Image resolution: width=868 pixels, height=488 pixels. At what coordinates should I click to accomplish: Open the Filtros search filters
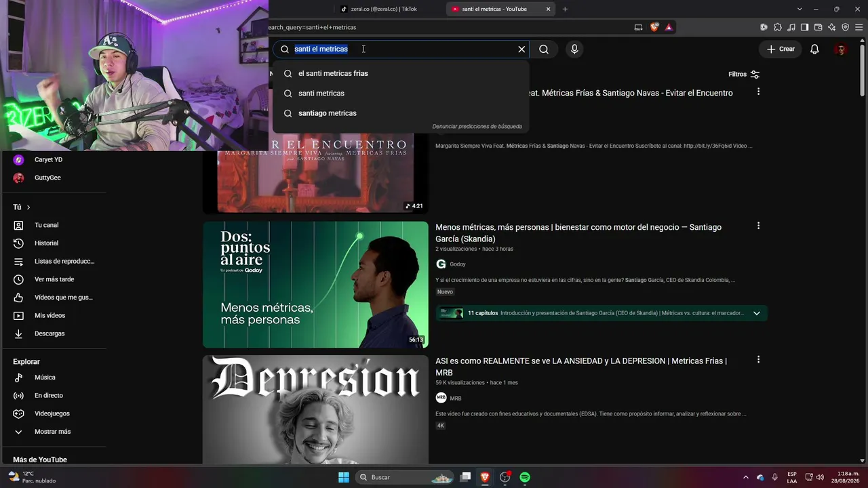[x=744, y=74]
